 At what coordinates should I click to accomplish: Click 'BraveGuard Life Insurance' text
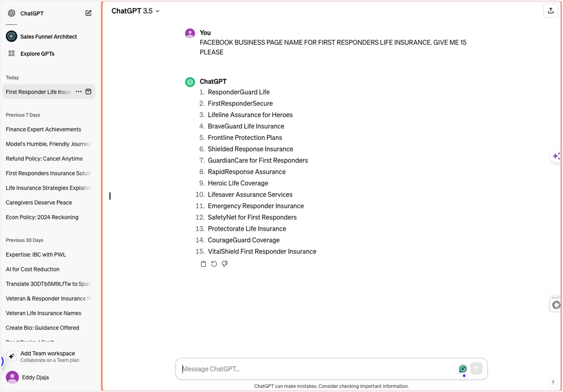246,126
